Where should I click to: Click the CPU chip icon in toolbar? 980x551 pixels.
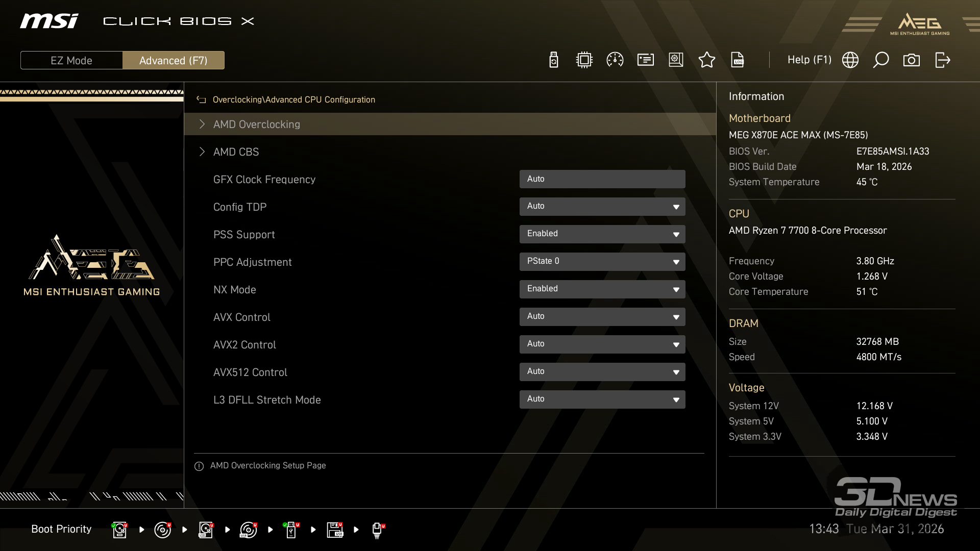[x=584, y=60]
